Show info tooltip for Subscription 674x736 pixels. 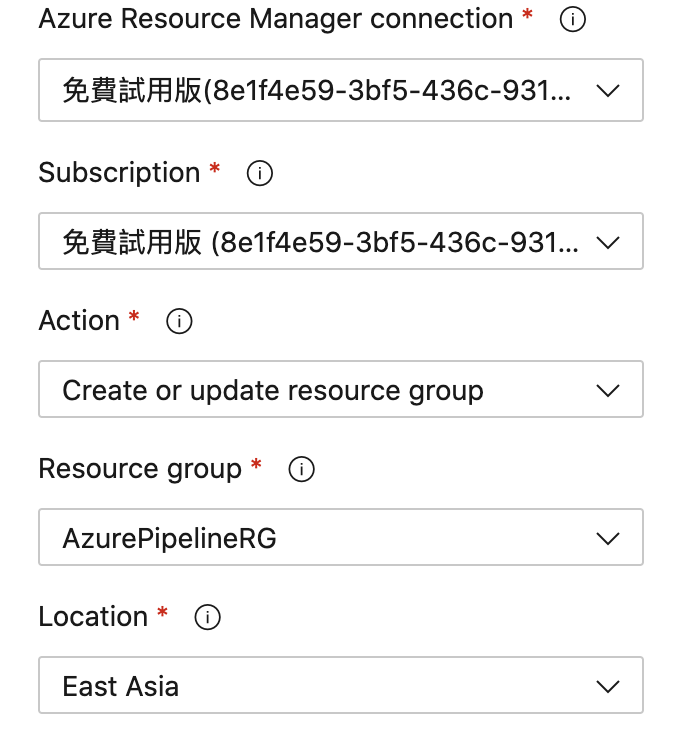259,174
